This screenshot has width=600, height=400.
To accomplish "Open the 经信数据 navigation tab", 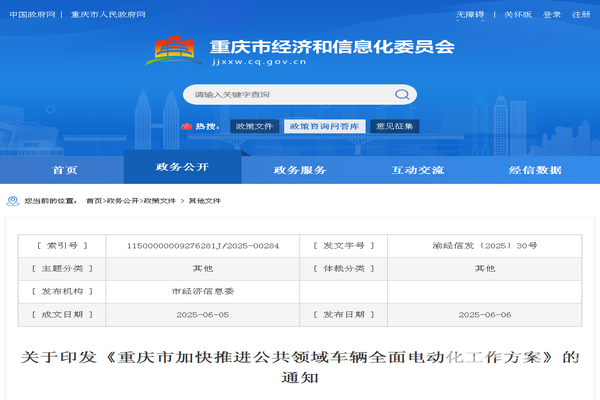I will point(535,169).
